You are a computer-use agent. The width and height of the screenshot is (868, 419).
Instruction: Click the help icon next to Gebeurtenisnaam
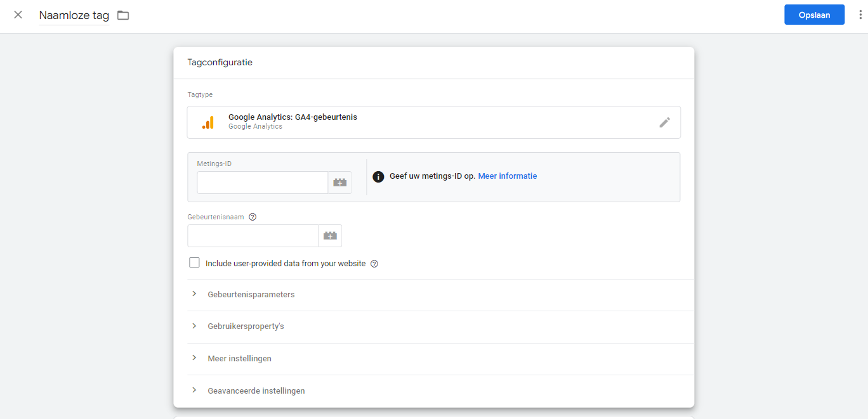[x=253, y=217]
